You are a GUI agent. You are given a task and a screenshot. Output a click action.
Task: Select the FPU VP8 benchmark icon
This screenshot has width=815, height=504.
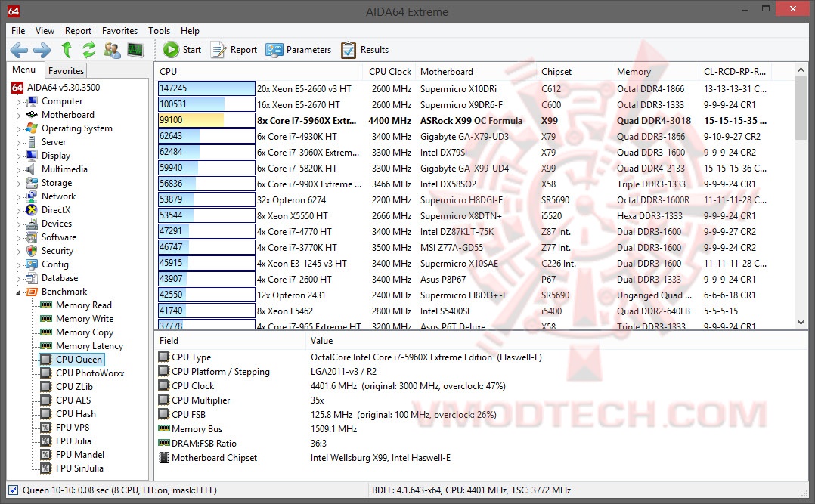pos(46,428)
